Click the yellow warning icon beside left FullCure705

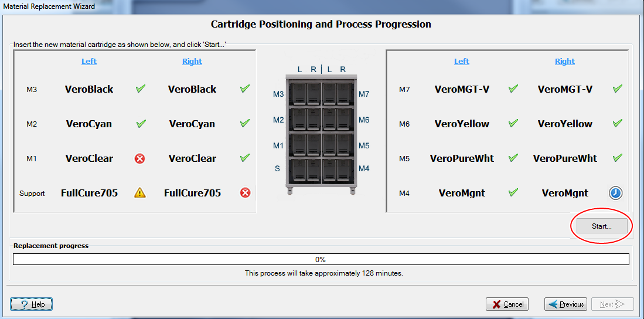(140, 193)
